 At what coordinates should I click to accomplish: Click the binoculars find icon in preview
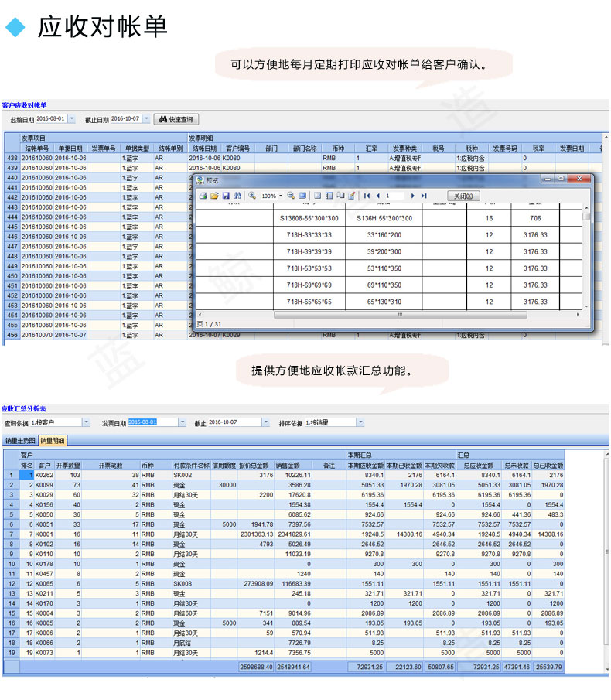(237, 196)
